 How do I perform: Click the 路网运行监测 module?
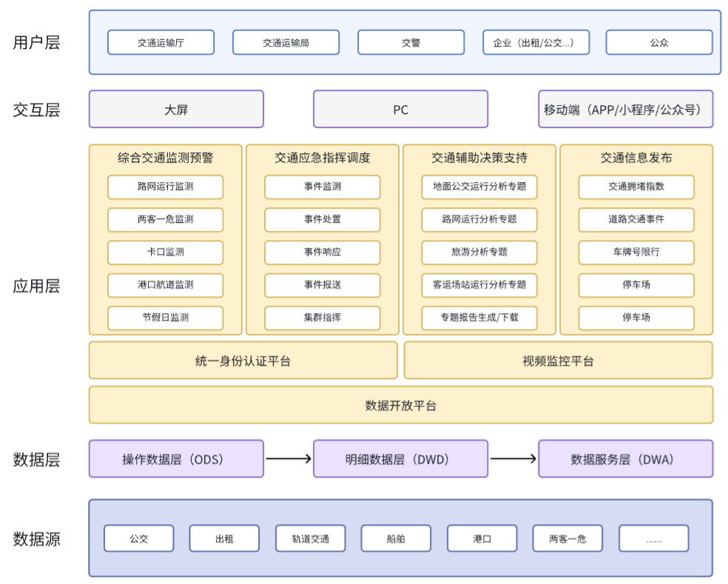coord(165,187)
